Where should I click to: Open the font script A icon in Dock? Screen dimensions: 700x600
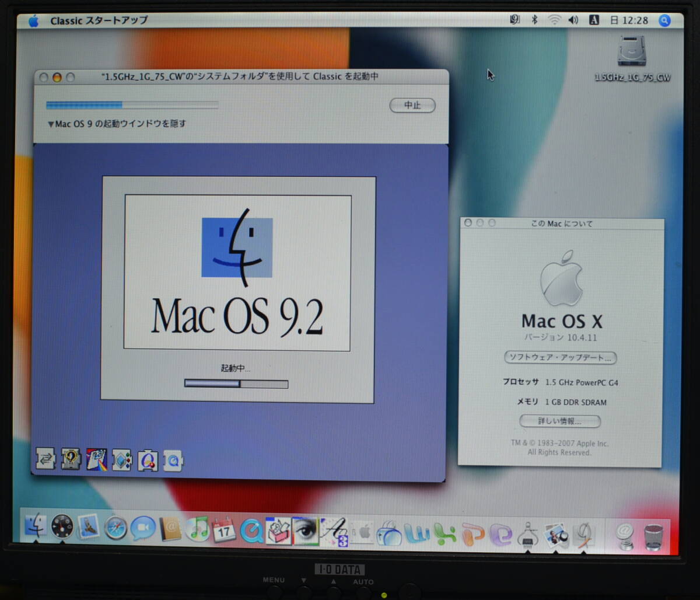point(334,532)
